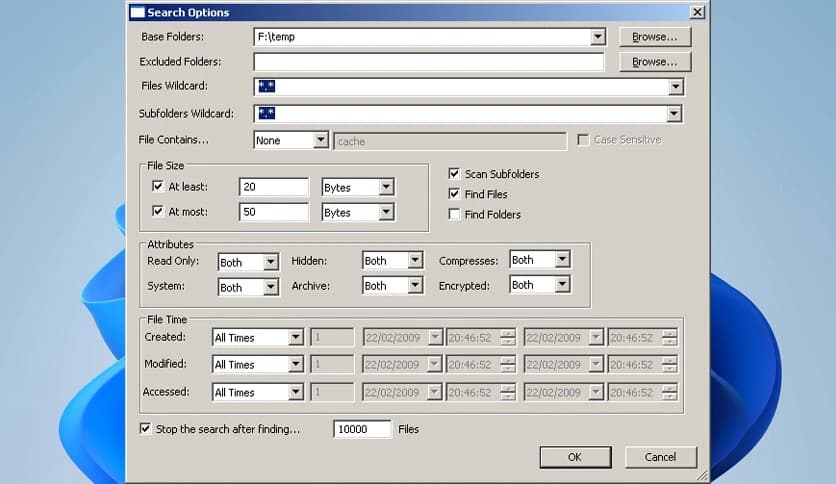This screenshot has height=484, width=836.
Task: Click the At least size value field
Action: click(274, 187)
